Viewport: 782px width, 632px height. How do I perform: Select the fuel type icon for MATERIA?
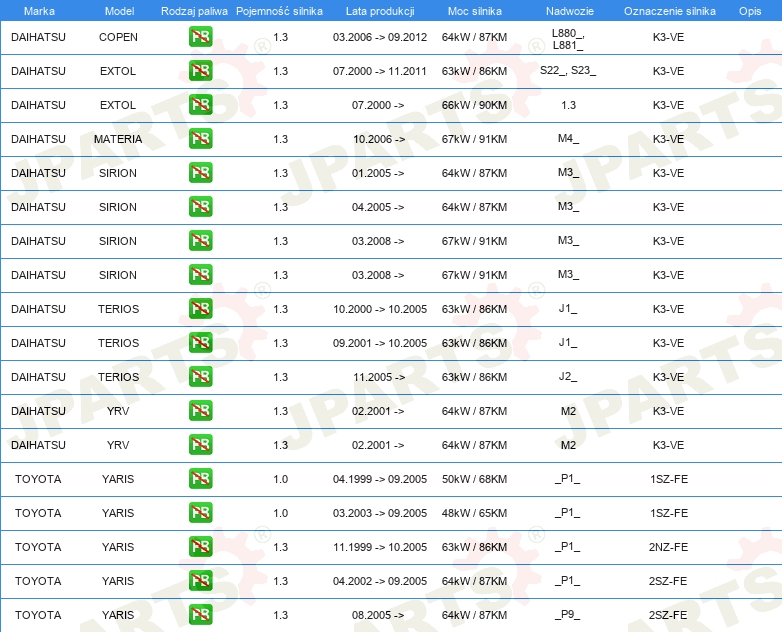point(200,139)
